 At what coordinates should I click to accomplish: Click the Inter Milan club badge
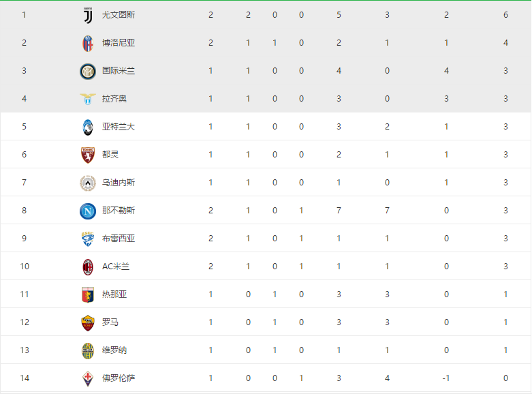[88, 72]
